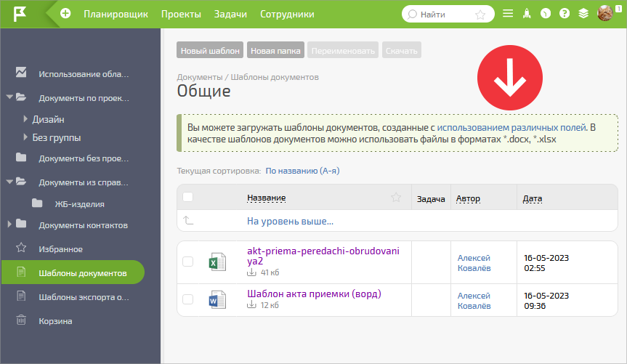Viewport: 627px width, 364px height.
Task: Open the Проекты menu
Action: point(181,14)
